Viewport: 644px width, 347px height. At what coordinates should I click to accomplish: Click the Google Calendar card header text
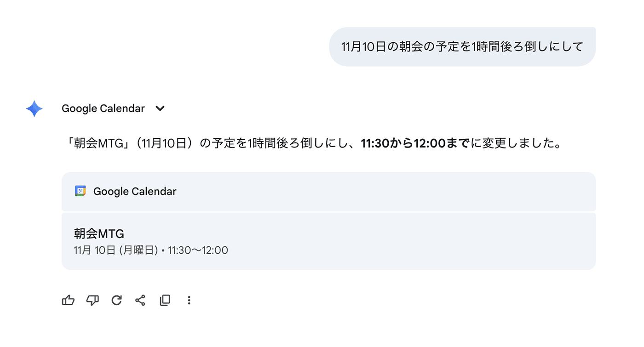pos(135,191)
